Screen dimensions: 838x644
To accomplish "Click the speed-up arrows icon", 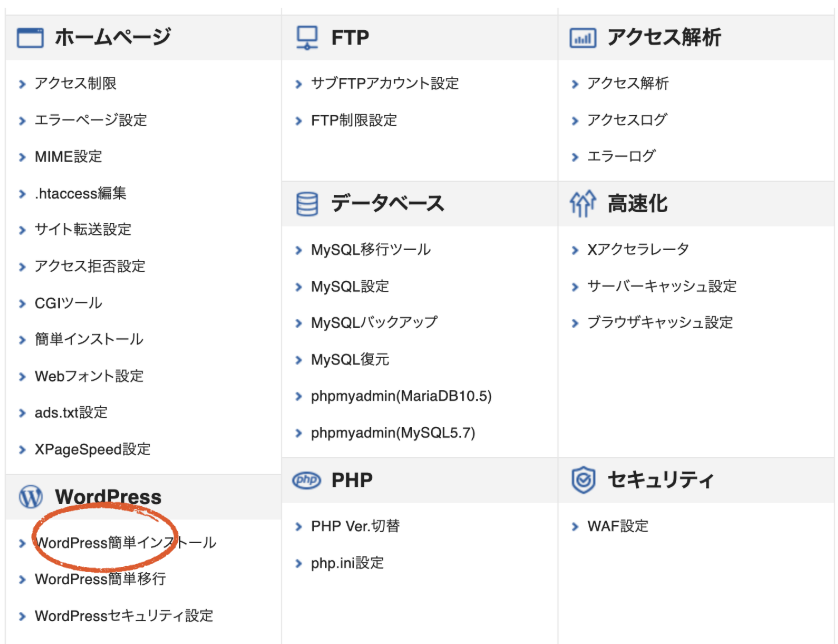I will click(582, 204).
